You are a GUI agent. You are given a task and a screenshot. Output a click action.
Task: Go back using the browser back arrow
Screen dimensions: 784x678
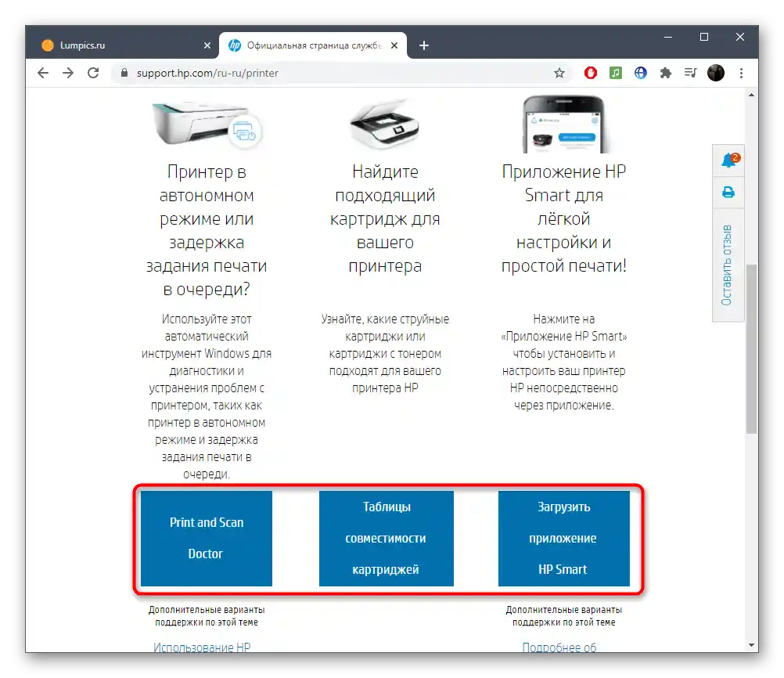tap(44, 73)
